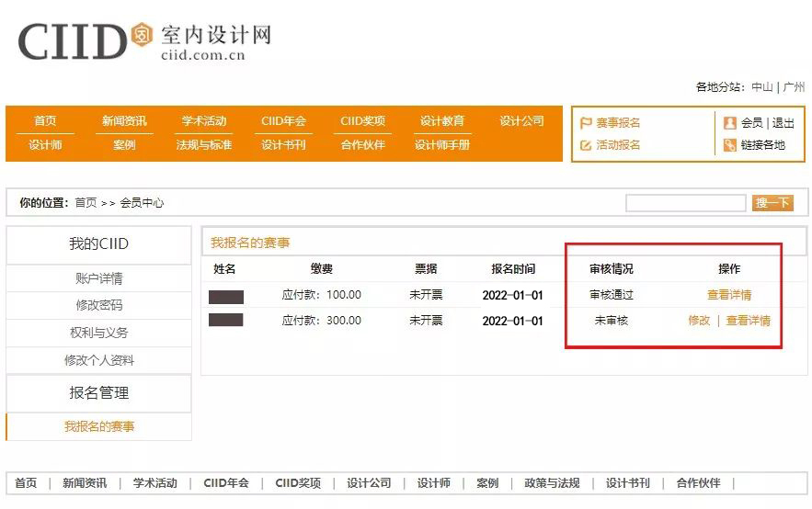Open 案例 in the orange navigation bar
Viewport: 812px width, 509px height.
[x=124, y=145]
